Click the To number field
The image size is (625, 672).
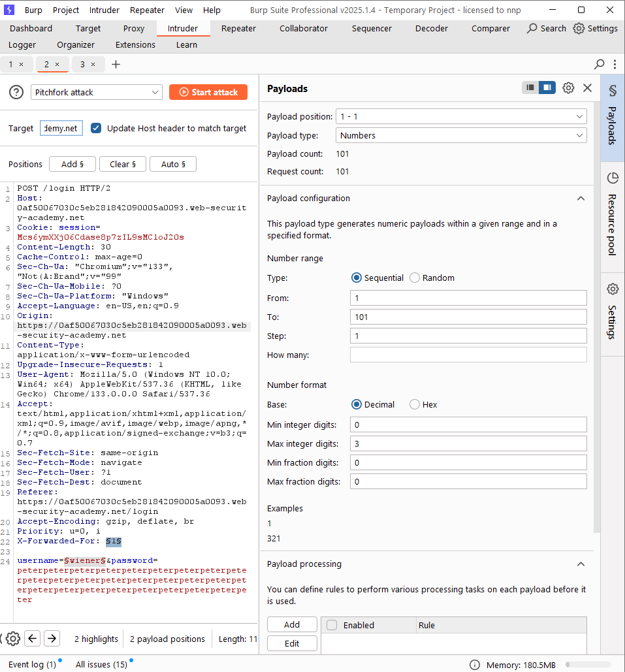point(468,317)
